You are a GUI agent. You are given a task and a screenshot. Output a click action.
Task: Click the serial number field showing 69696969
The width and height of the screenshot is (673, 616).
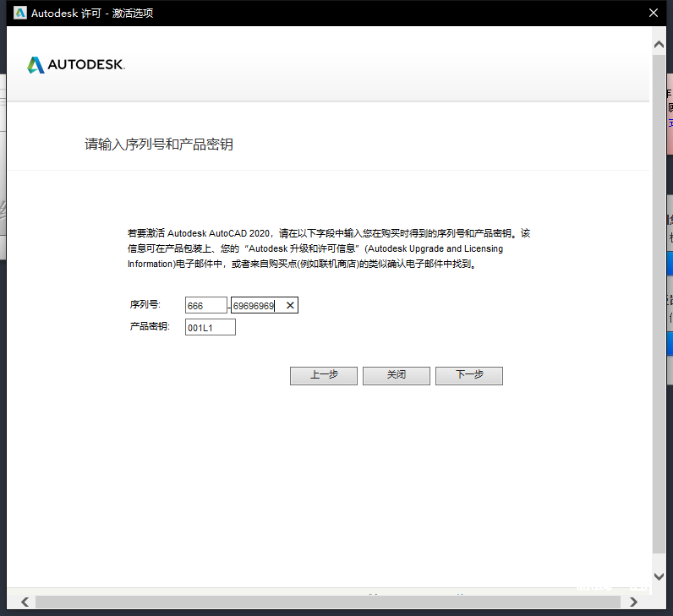click(254, 305)
